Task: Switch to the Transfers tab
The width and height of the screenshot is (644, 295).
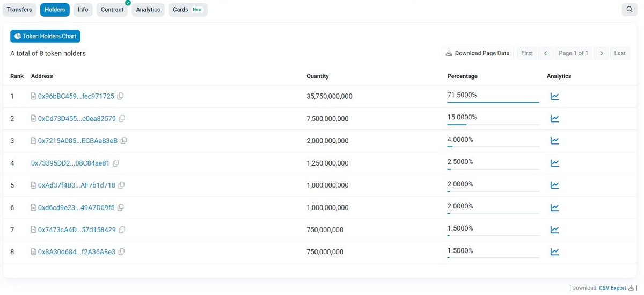Action: pos(19,10)
